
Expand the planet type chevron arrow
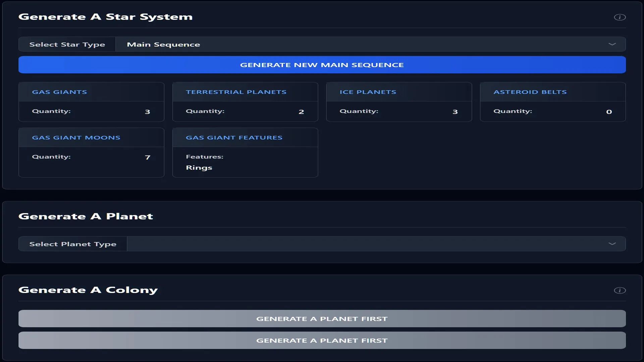tap(612, 244)
